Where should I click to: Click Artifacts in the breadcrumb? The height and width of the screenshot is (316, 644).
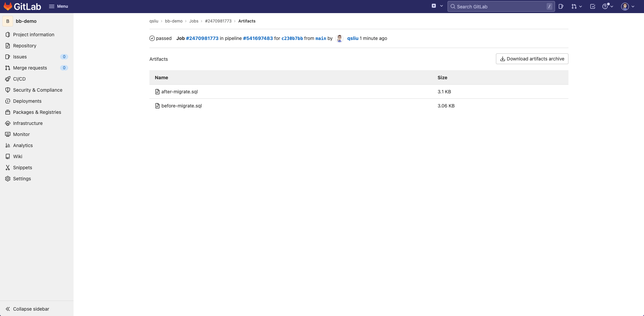(247, 21)
